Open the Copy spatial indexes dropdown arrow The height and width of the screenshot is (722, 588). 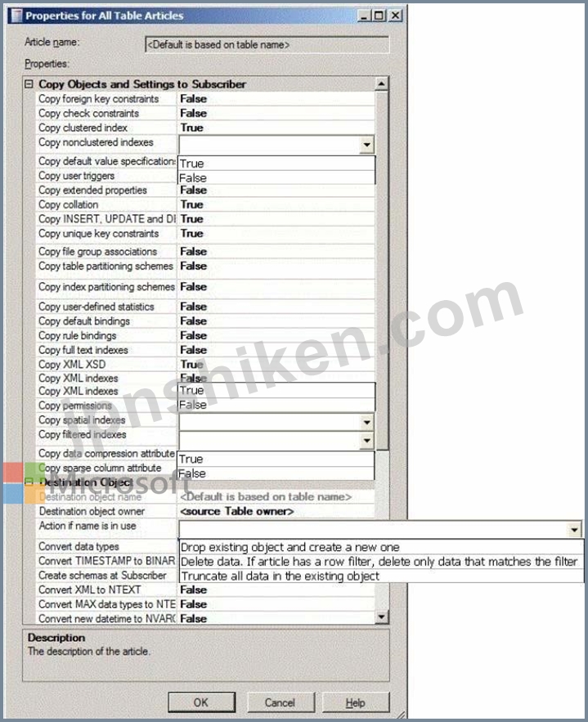(366, 422)
